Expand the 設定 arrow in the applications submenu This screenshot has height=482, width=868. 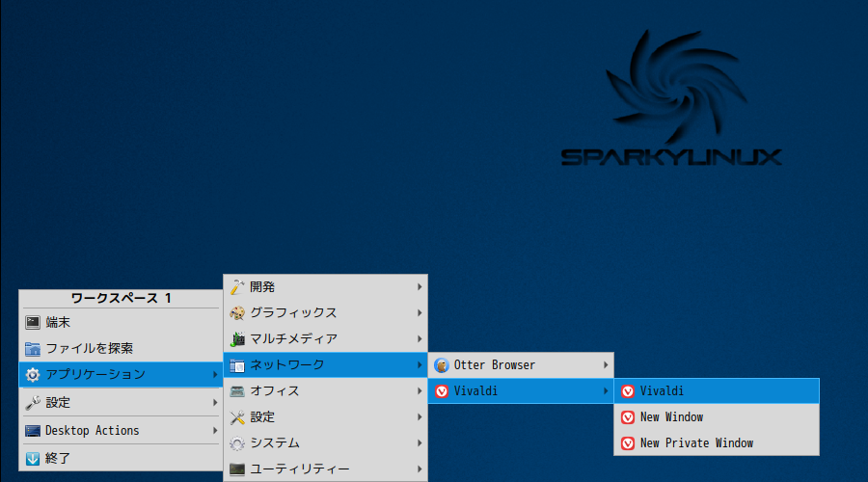tap(420, 417)
